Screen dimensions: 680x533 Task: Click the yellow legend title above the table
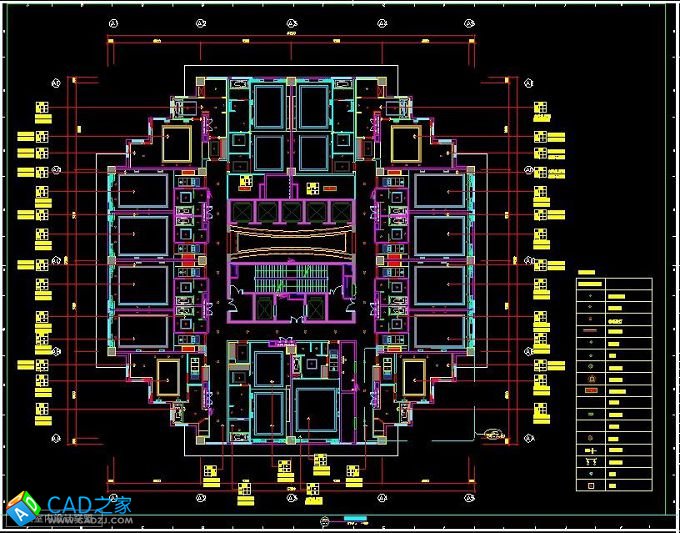click(x=587, y=272)
